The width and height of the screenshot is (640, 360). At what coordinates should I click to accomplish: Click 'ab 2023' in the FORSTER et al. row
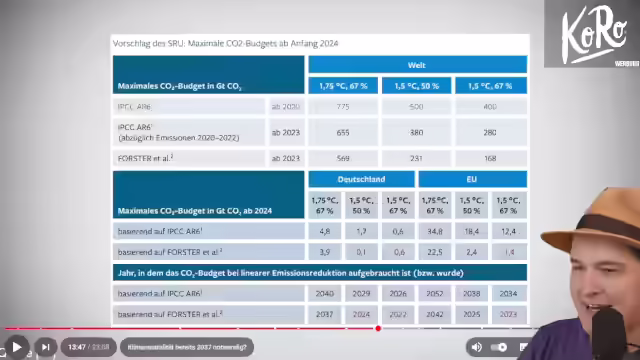[286, 158]
